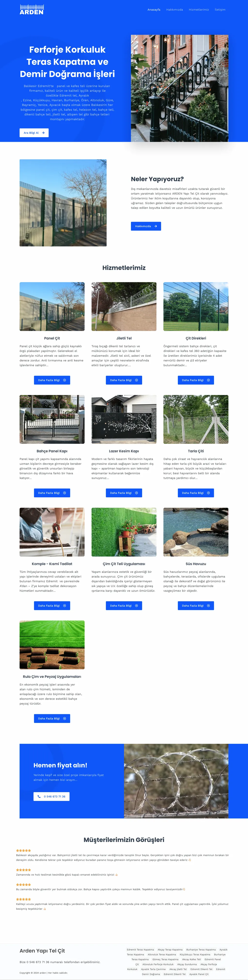
Task: Go to the Hizmetlerimiz menu item
Action: pos(199,9)
